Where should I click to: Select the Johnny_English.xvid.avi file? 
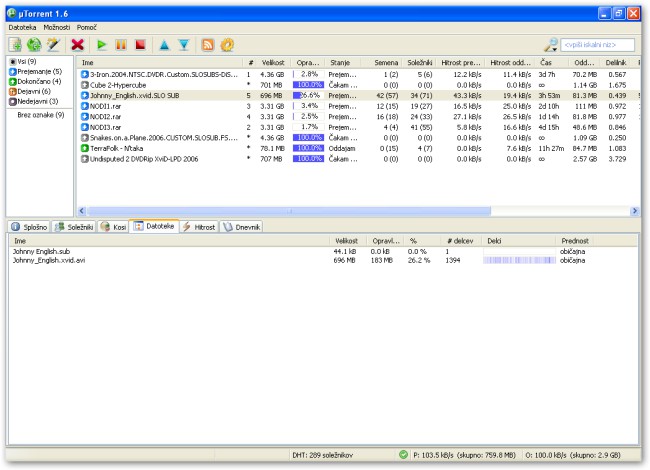pos(323,260)
